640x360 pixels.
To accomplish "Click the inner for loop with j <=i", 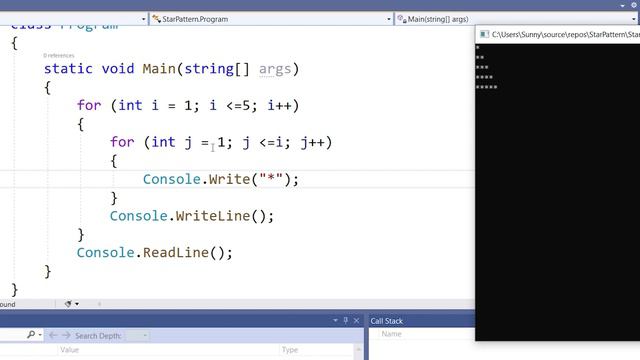I will [x=221, y=142].
